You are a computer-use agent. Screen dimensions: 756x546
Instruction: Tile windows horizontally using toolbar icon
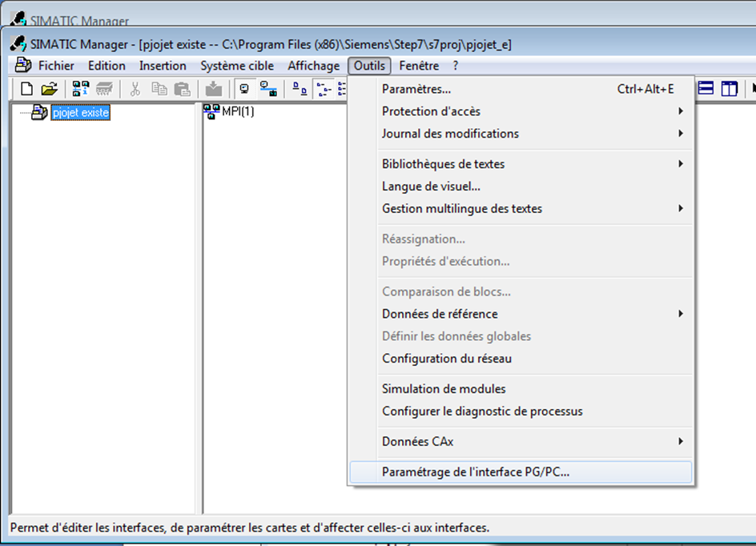click(x=706, y=89)
